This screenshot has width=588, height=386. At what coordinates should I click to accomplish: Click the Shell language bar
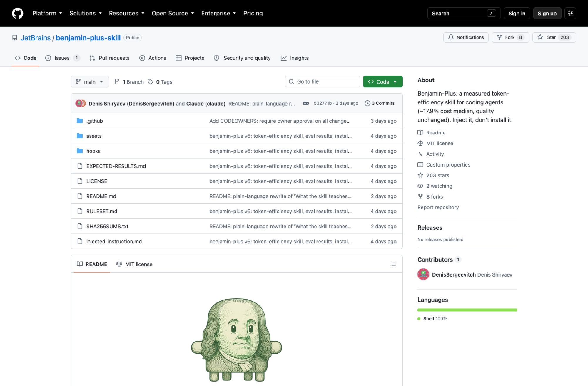coord(467,310)
